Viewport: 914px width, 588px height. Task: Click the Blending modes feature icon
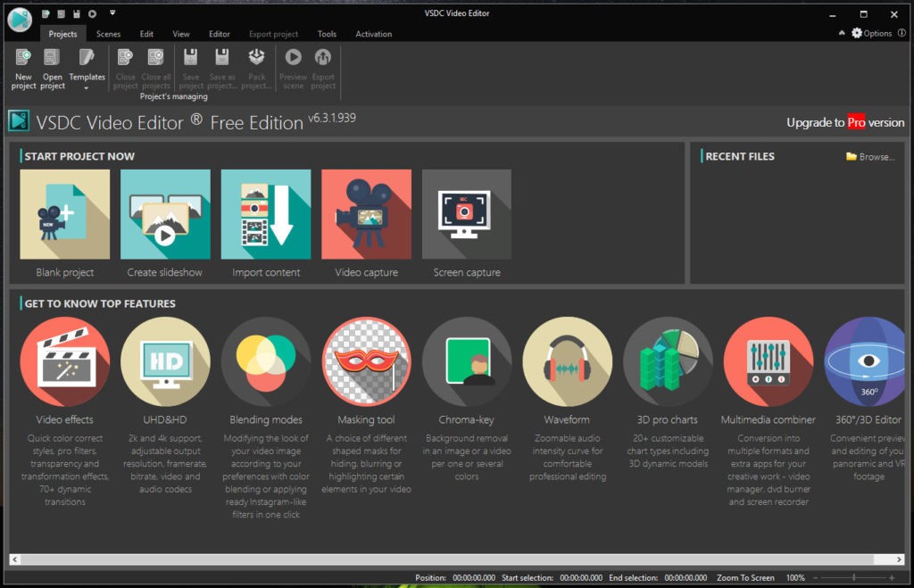[x=266, y=361]
